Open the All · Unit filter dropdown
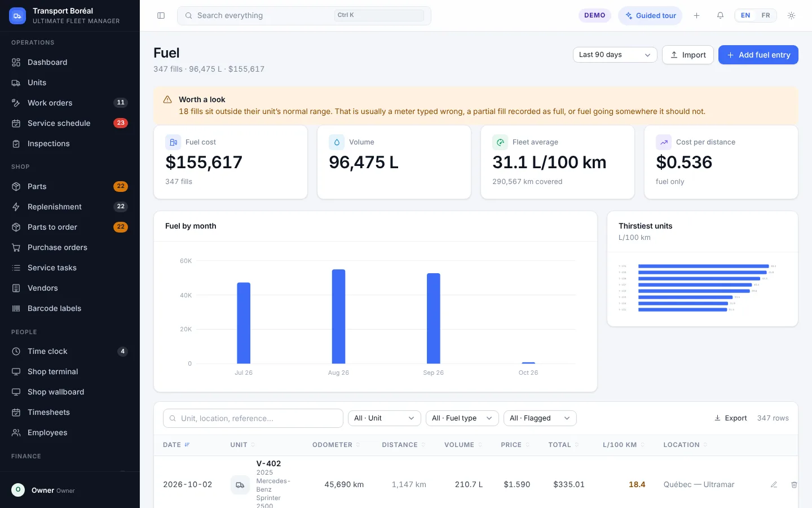Image resolution: width=812 pixels, height=508 pixels. tap(385, 418)
